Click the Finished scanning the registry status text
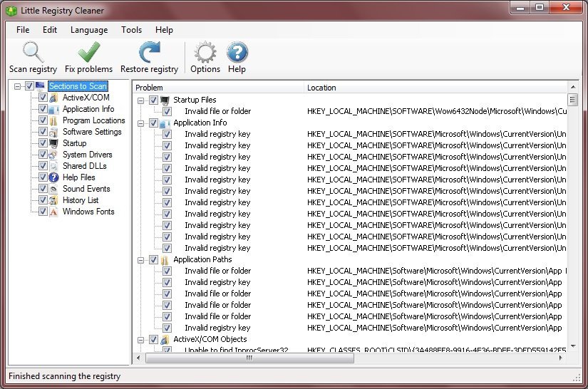 [64, 376]
